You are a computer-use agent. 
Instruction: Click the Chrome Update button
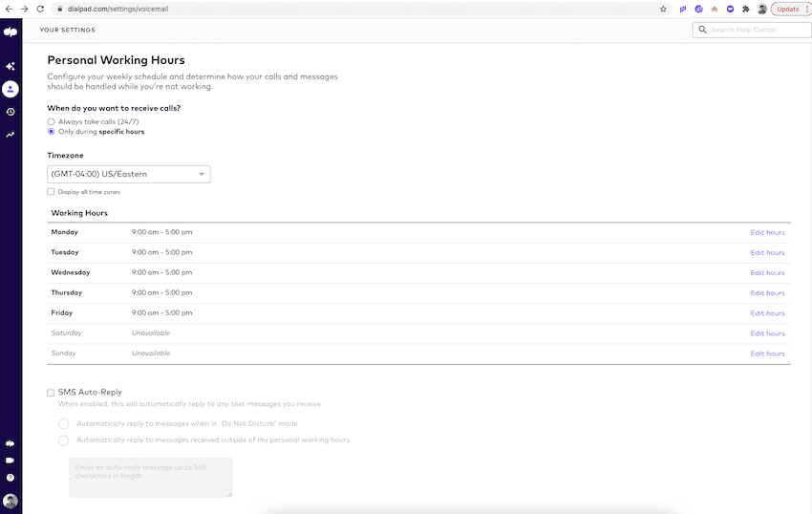click(787, 9)
